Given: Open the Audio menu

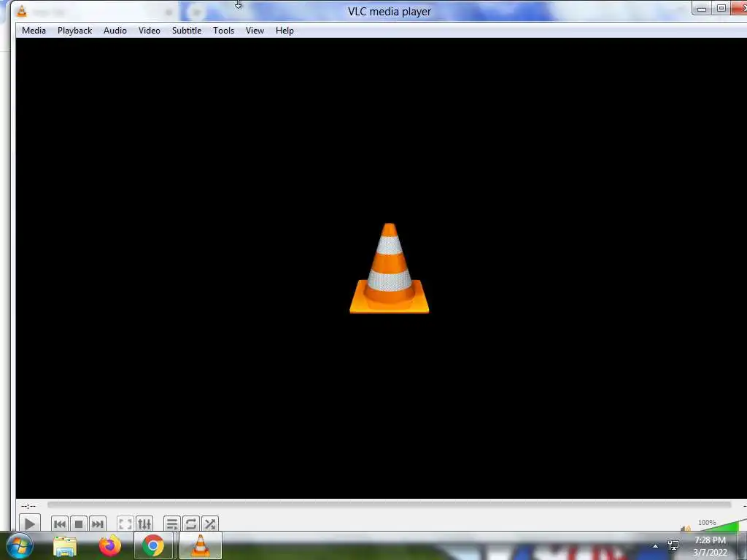Looking at the screenshot, I should point(115,31).
